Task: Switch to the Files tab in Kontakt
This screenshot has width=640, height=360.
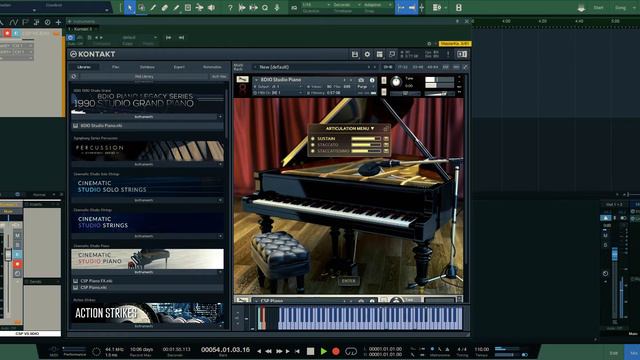Action: 116,67
